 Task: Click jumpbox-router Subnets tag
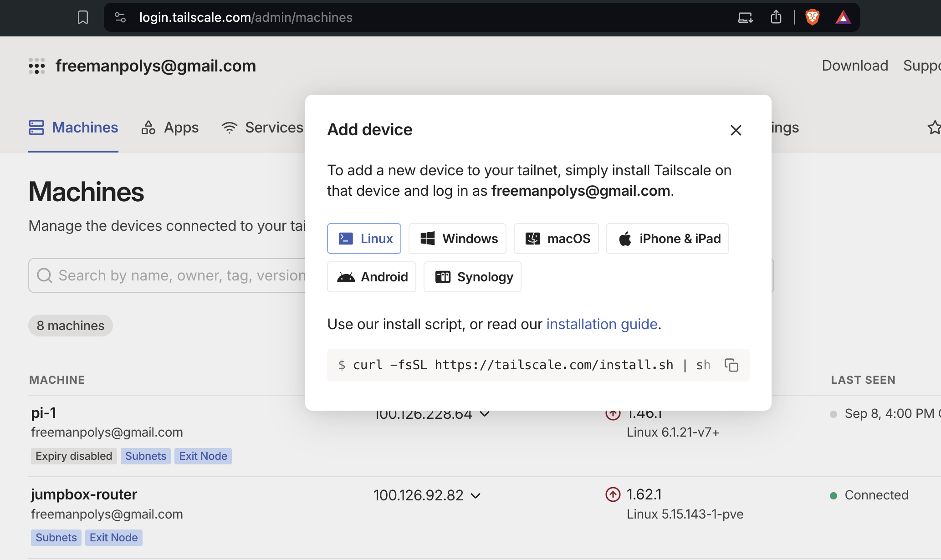[x=56, y=538]
